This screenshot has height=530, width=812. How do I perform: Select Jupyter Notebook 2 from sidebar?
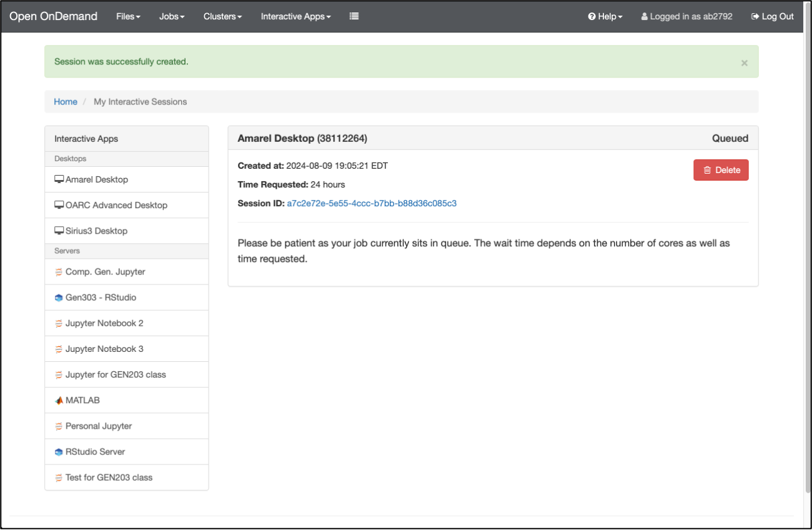(104, 323)
